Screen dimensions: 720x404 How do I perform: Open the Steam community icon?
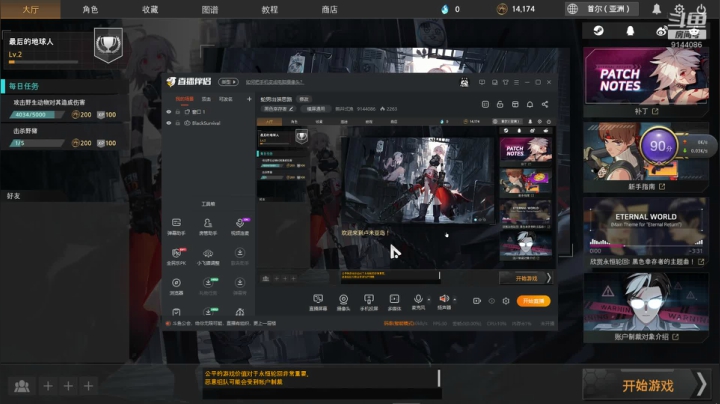coord(598,31)
